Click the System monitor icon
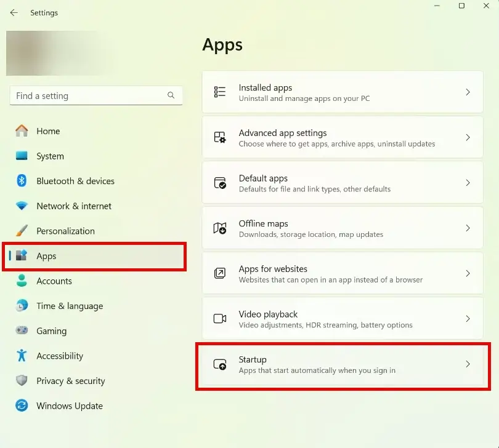The image size is (499, 448). (x=22, y=156)
